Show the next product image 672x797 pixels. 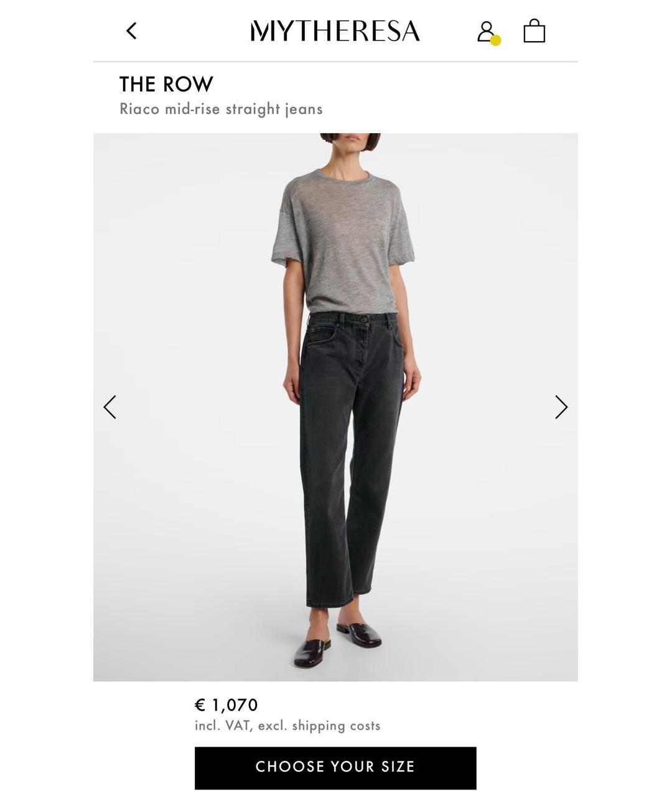pos(561,407)
